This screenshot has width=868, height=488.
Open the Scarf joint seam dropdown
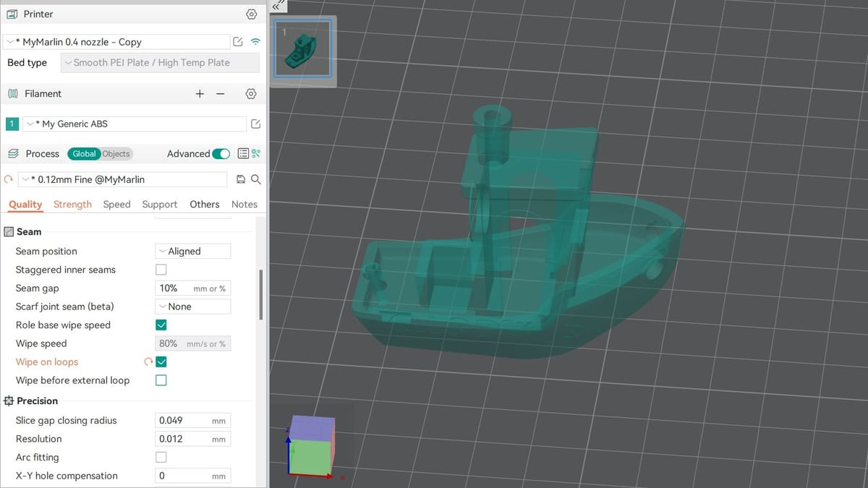193,307
